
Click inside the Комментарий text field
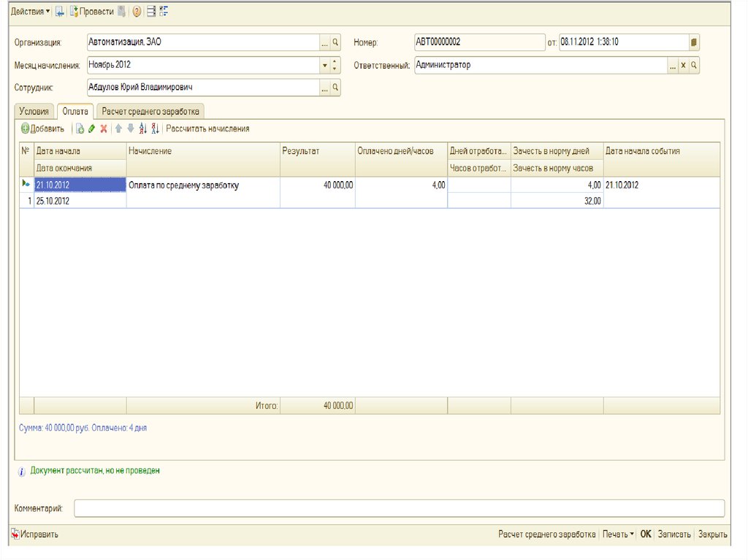coord(399,508)
